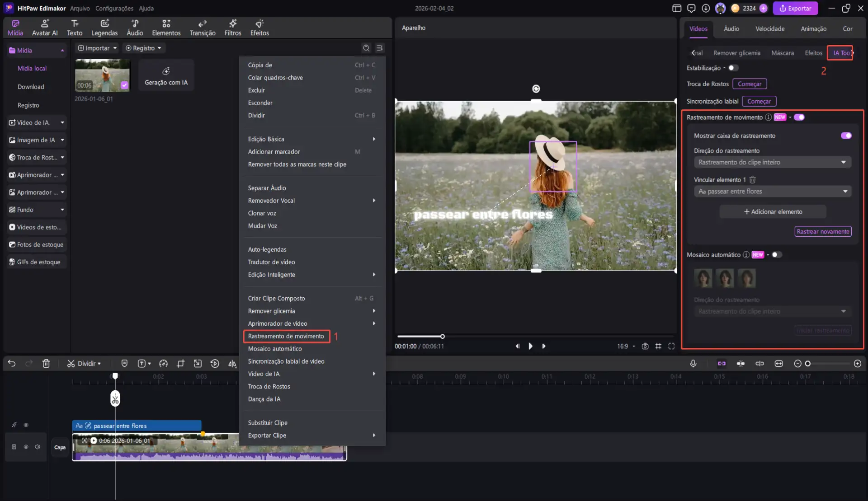Open the Vincular elemento 1 dropdown

pos(772,191)
